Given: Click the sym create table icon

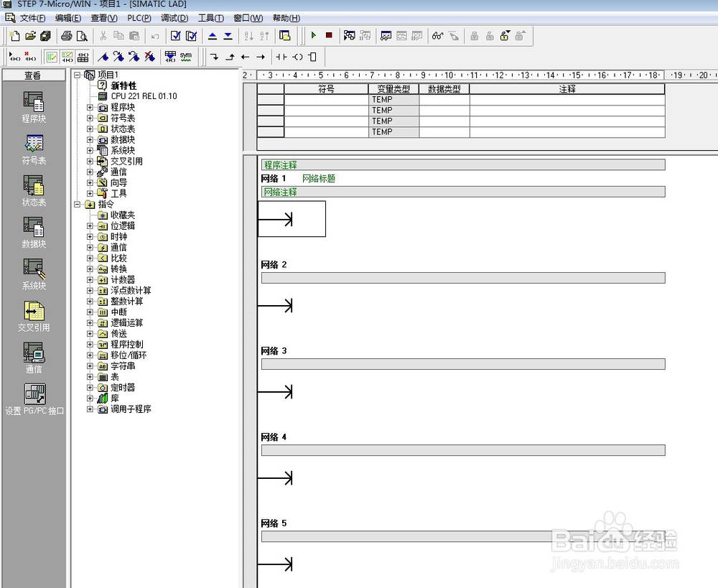Looking at the screenshot, I should 186,57.
